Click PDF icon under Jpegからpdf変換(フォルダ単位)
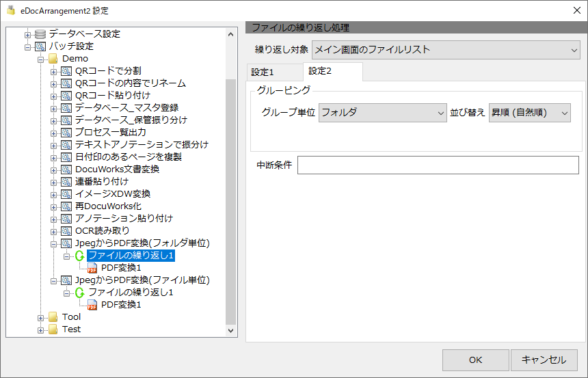Viewport: 588px width, 378px height. tap(92, 268)
